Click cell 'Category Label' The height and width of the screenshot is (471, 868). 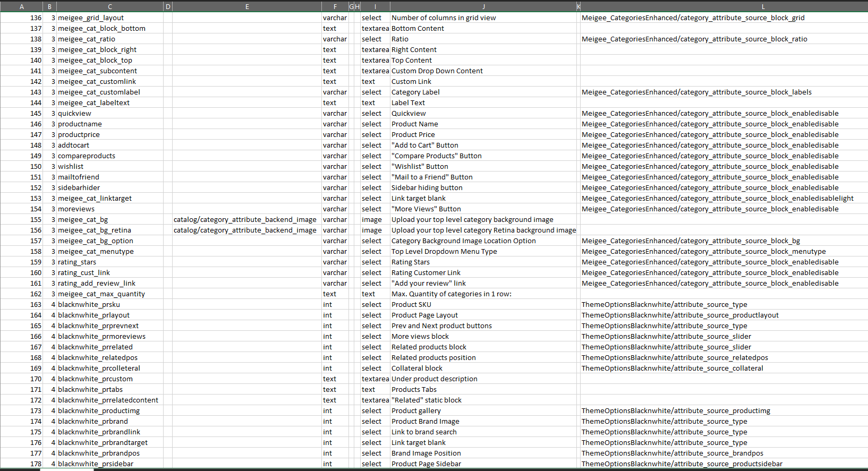point(483,92)
